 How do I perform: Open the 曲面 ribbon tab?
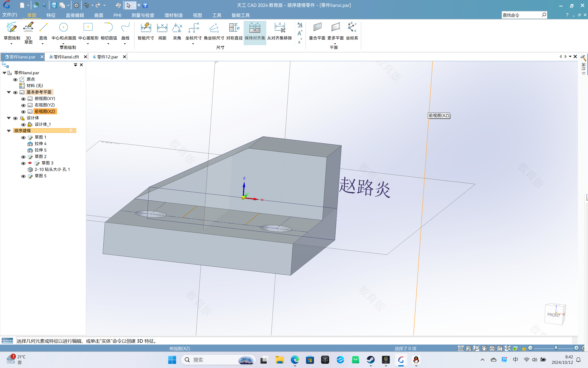tap(99, 15)
